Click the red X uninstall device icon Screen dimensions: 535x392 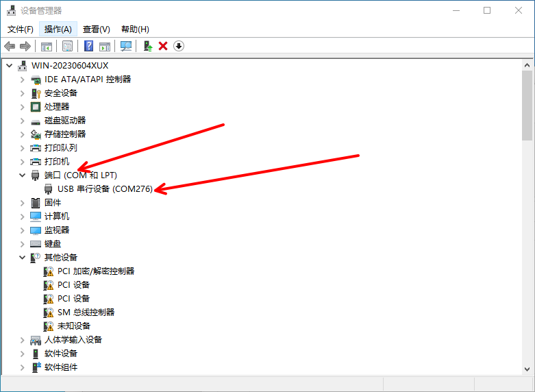point(163,46)
